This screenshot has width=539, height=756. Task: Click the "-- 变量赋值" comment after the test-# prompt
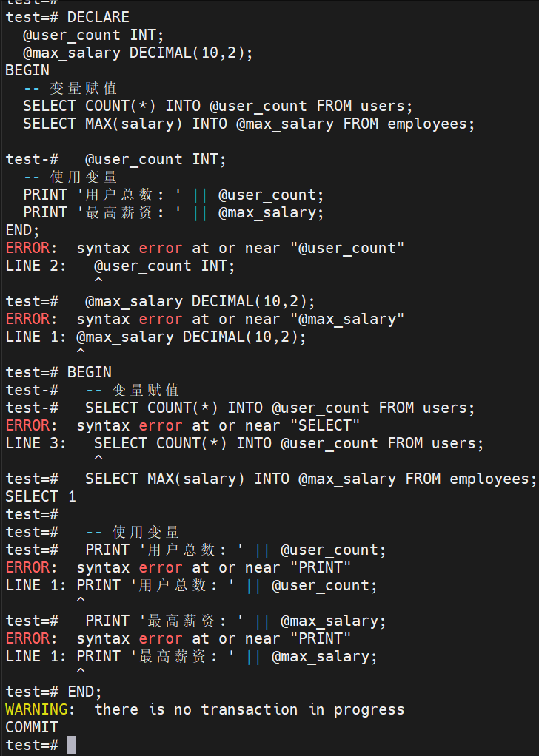point(133,390)
